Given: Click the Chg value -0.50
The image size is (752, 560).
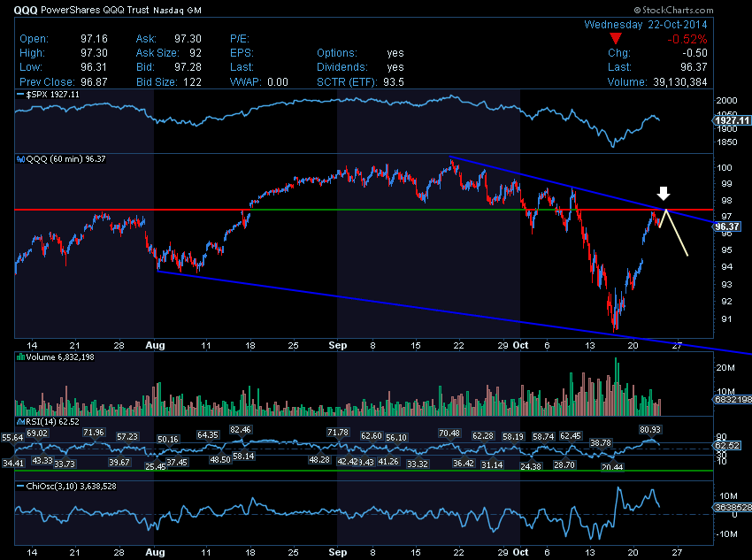Looking at the screenshot, I should tap(694, 53).
